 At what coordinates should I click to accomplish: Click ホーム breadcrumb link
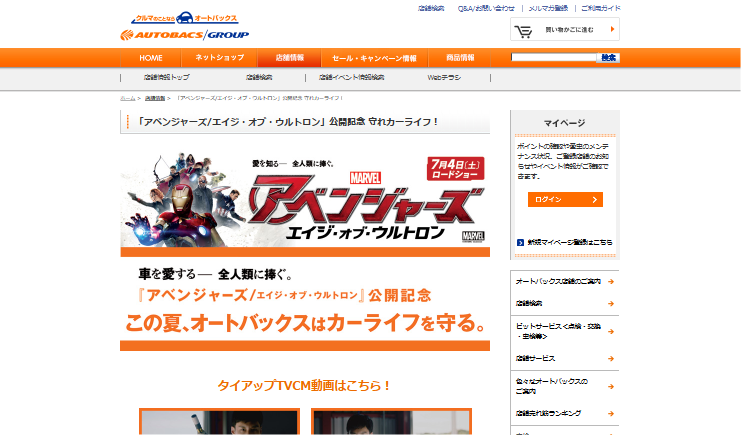pyautogui.click(x=128, y=98)
